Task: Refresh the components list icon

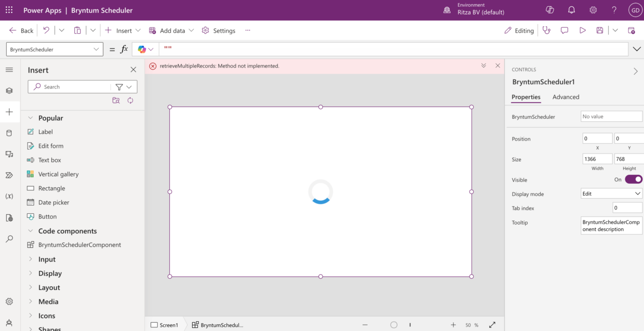Action: point(130,101)
